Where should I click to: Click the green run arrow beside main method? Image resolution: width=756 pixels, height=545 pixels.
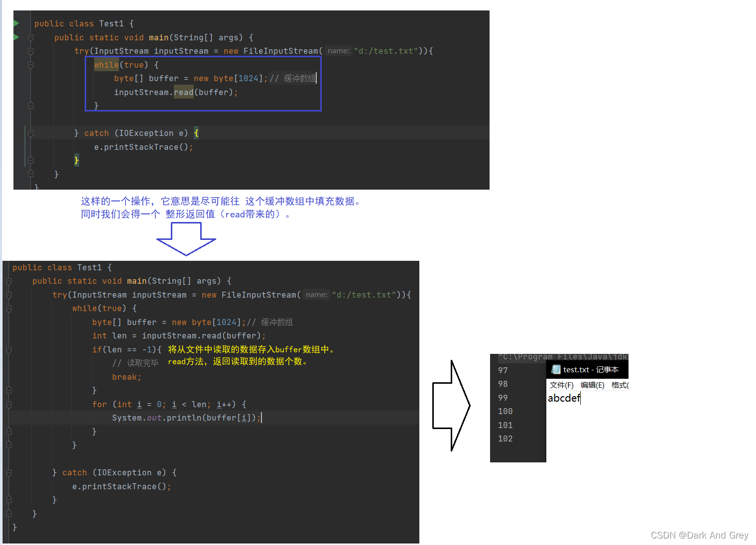pos(16,37)
